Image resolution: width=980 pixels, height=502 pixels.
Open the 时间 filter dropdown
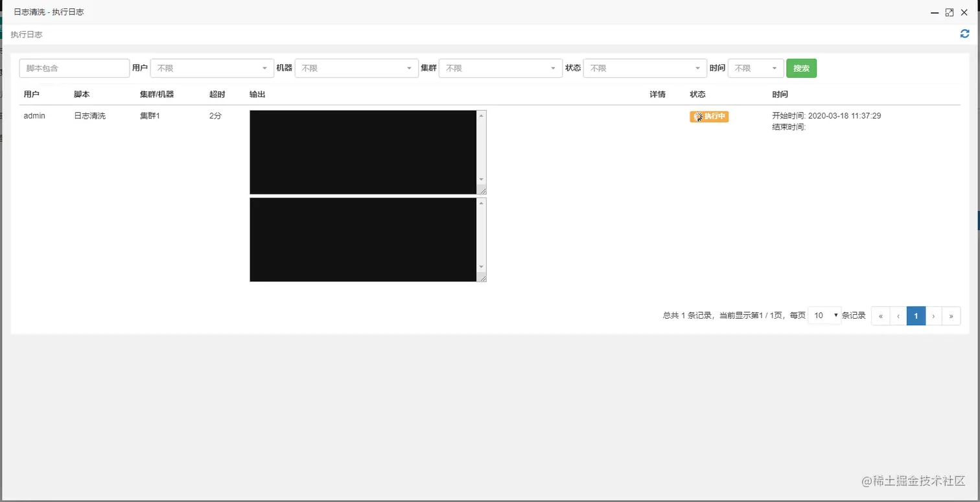(x=756, y=68)
